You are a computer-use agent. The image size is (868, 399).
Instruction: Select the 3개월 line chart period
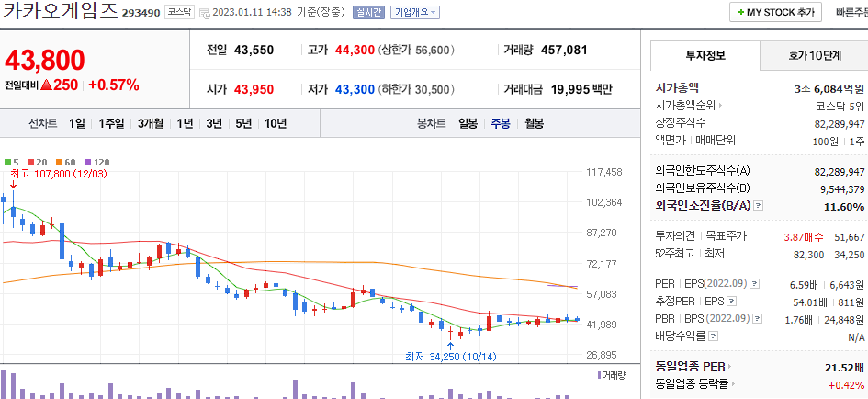[151, 123]
